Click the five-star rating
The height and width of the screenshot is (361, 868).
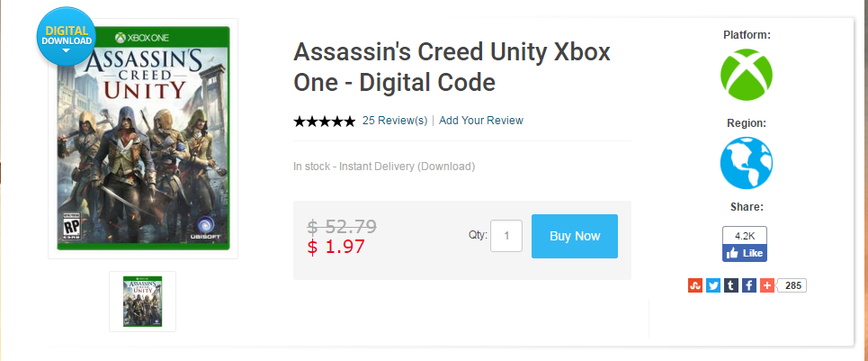(324, 122)
